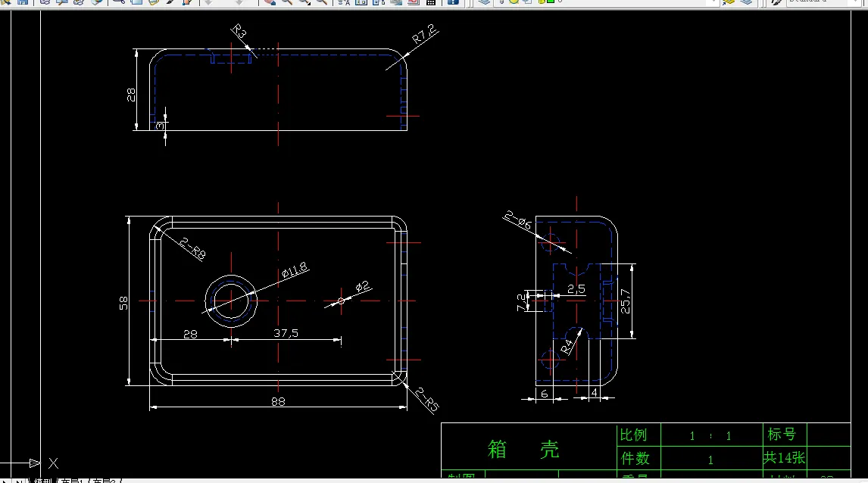
Task: Open the Tool Palettes icon
Action: [x=379, y=2]
